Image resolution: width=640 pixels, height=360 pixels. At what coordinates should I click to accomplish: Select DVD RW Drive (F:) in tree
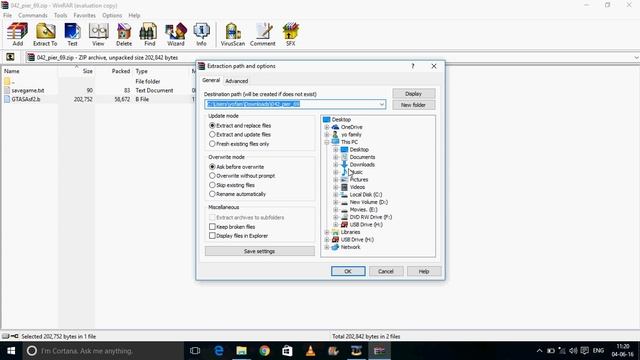pos(371,217)
